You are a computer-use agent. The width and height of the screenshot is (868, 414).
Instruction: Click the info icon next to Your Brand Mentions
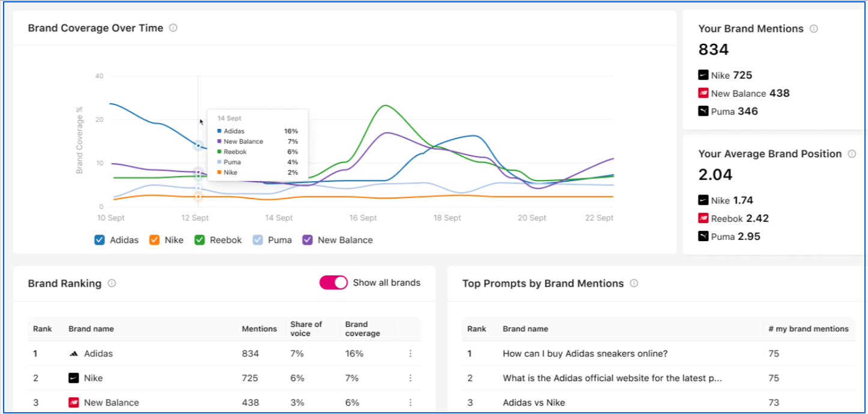[814, 28]
